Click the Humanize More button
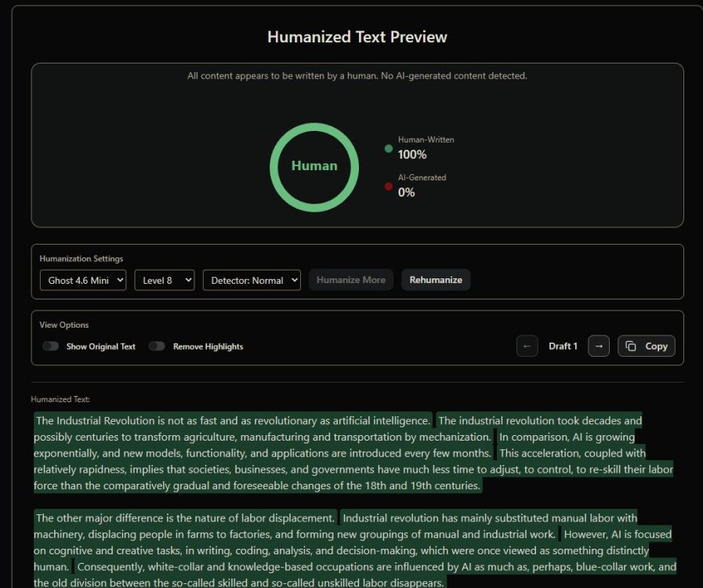Image resolution: width=703 pixels, height=588 pixels. pos(350,280)
